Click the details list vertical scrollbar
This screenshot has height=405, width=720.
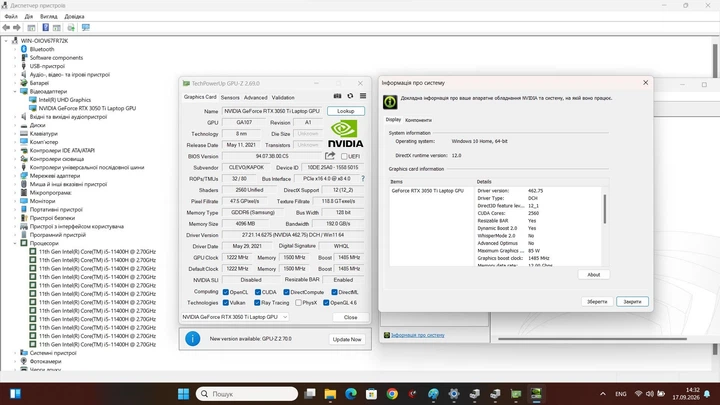605,209
